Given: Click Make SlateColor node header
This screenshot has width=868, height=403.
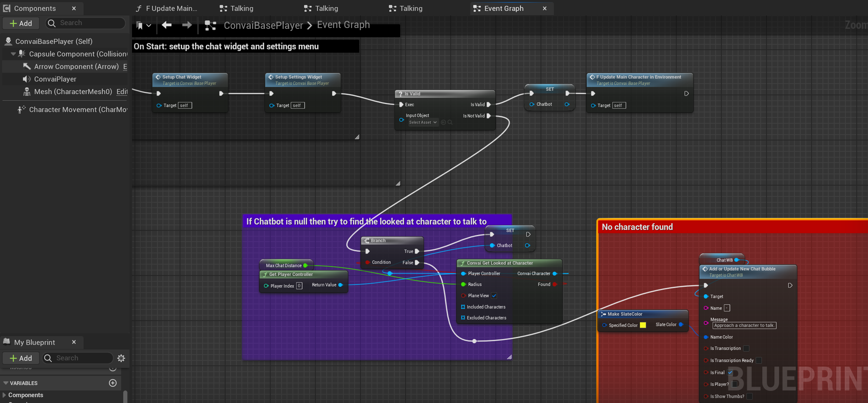Looking at the screenshot, I should 643,314.
